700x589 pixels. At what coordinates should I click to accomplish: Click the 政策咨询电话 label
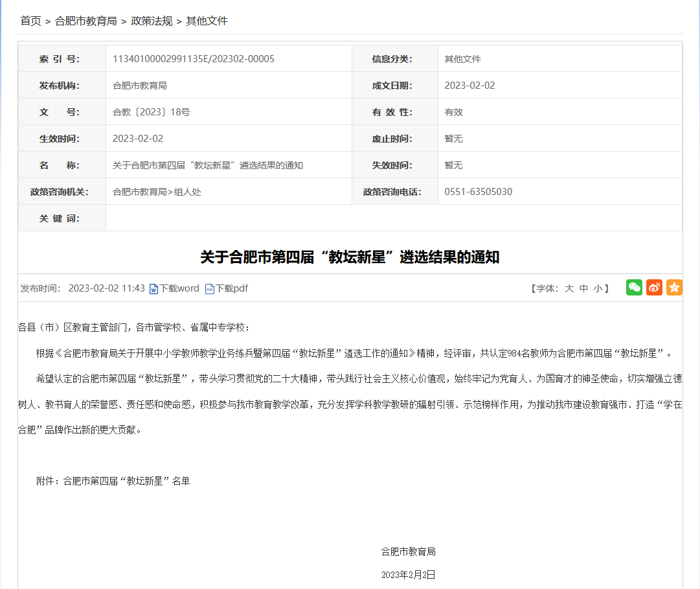click(392, 192)
